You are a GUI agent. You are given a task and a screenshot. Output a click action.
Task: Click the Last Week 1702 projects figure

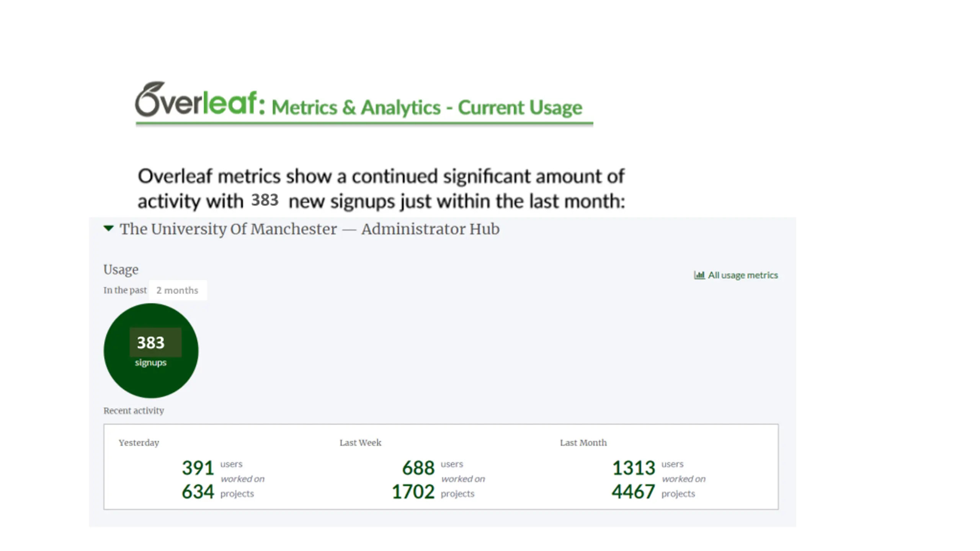pos(413,492)
